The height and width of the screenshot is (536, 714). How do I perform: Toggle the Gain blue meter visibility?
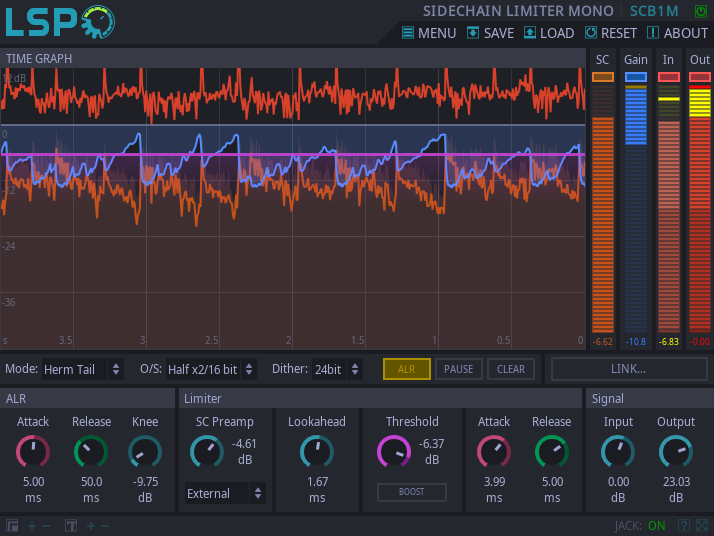coord(636,77)
